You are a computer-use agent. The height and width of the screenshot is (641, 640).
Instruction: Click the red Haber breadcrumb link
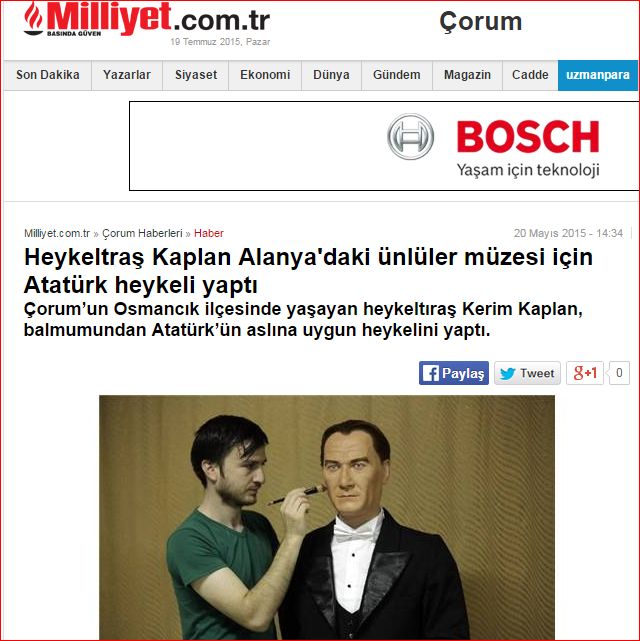point(209,233)
